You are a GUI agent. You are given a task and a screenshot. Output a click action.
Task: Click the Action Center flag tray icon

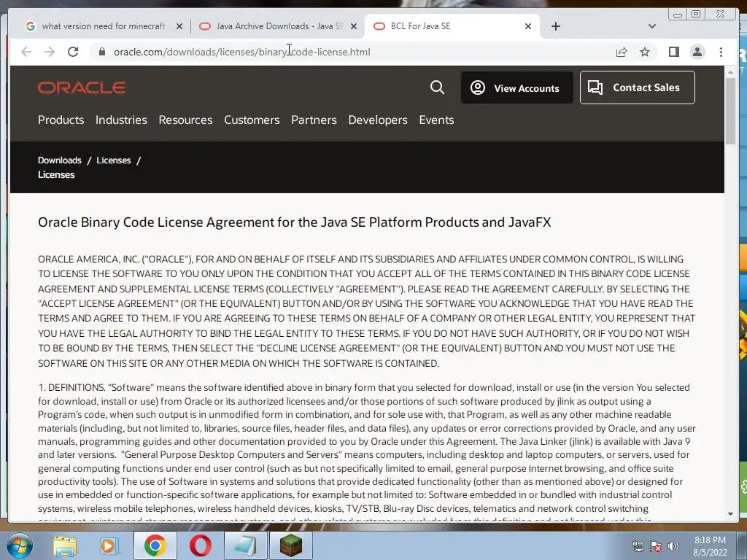656,546
